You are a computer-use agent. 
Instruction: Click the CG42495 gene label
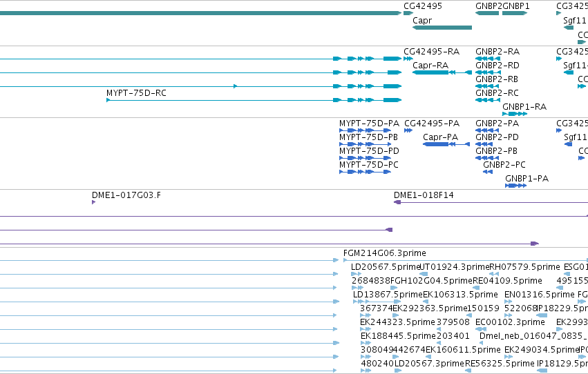point(423,6)
